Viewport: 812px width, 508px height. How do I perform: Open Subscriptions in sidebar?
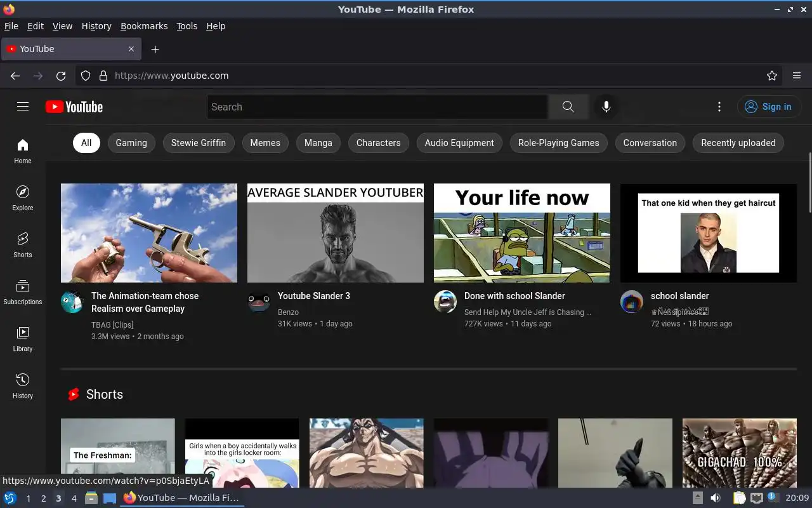click(23, 292)
